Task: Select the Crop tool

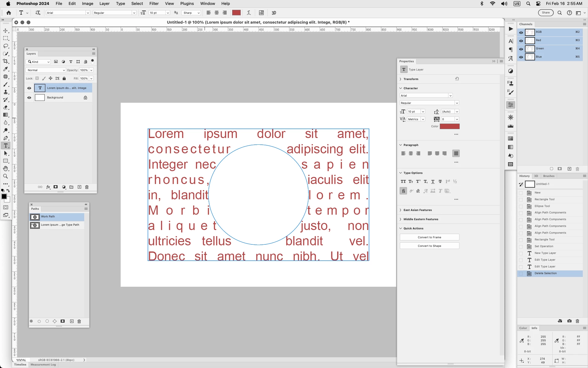Action: 6,61
